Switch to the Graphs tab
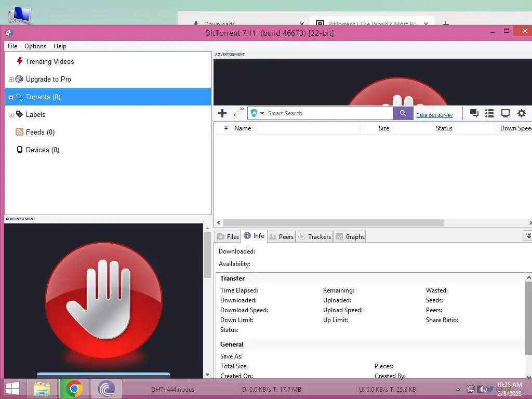The image size is (532, 399). [x=350, y=237]
